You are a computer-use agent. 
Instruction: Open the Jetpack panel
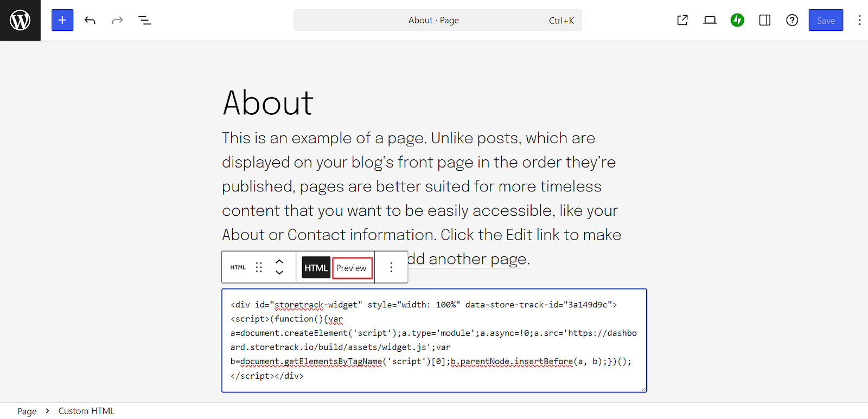click(737, 20)
